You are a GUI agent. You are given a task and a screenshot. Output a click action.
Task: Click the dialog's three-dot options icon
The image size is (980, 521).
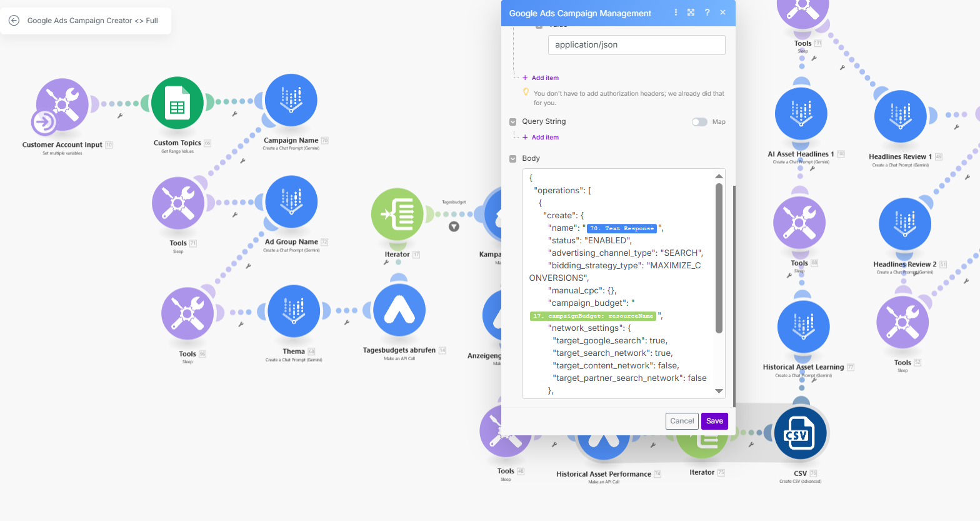(x=676, y=13)
